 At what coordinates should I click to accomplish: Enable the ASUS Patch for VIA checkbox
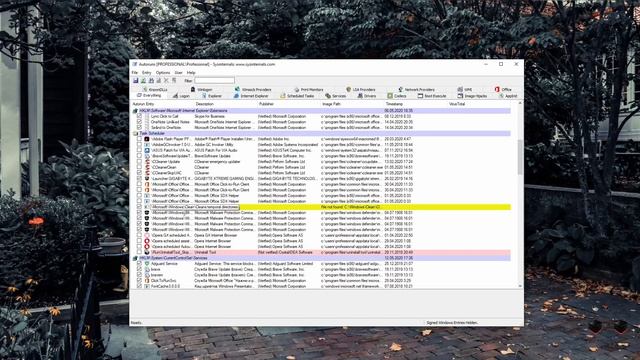[x=139, y=151]
